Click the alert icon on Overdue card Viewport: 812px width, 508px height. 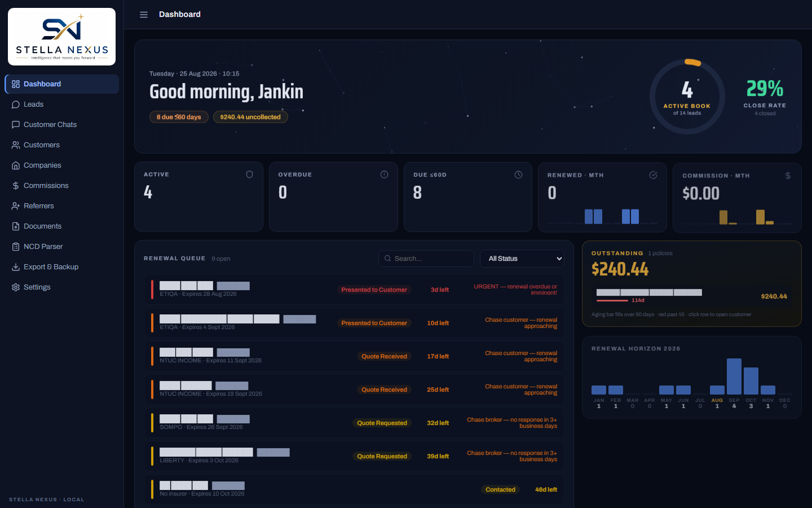(384, 175)
